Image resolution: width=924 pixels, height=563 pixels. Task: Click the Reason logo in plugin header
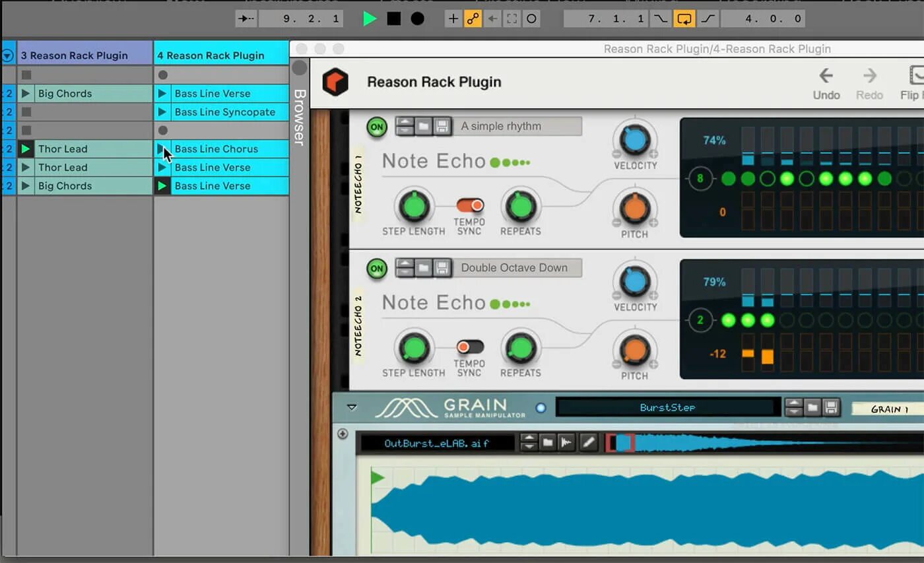335,83
